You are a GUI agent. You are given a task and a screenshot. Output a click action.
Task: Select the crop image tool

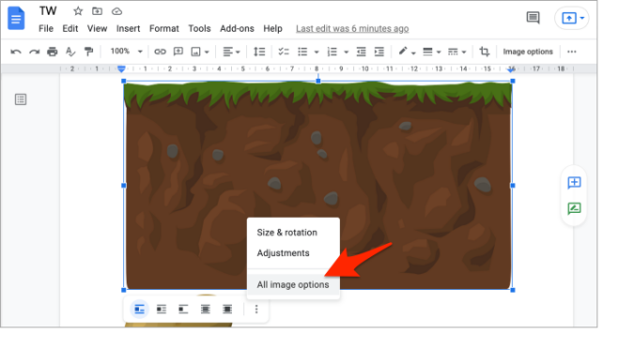(484, 52)
